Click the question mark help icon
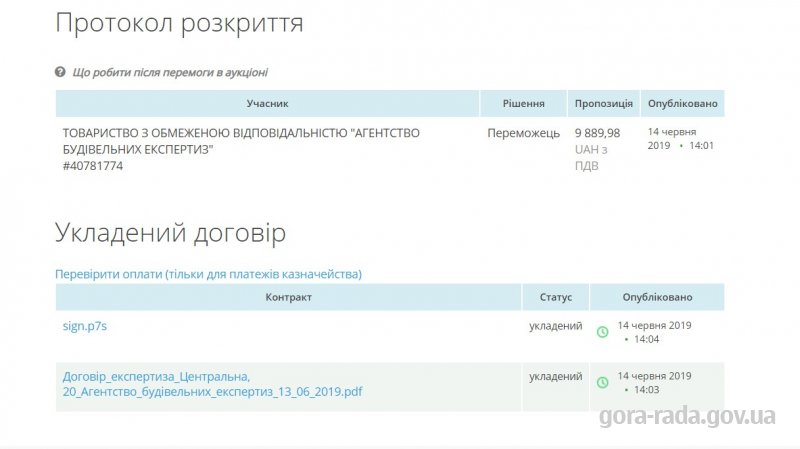 60,72
